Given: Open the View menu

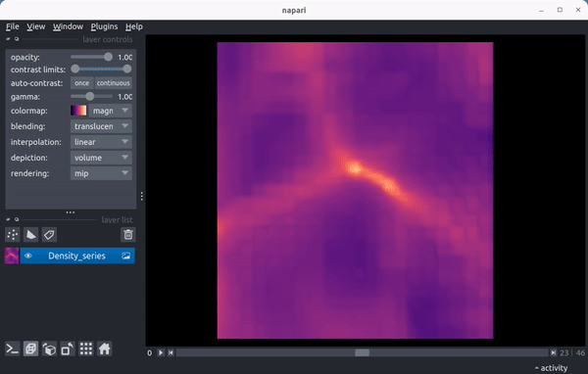Looking at the screenshot, I should [35, 26].
